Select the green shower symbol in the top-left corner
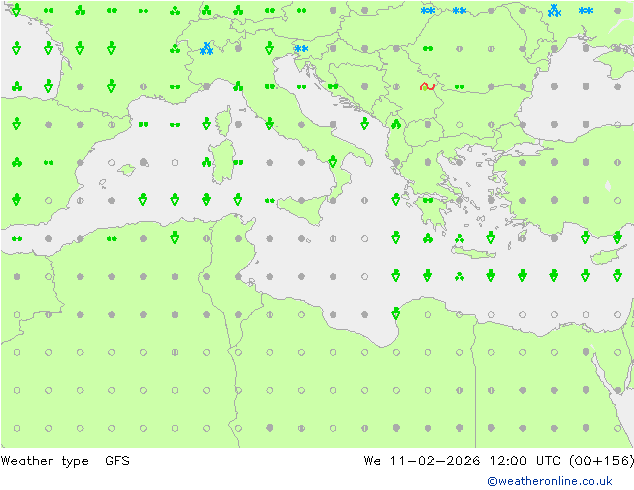This screenshot has width=634, height=490. coord(17,10)
